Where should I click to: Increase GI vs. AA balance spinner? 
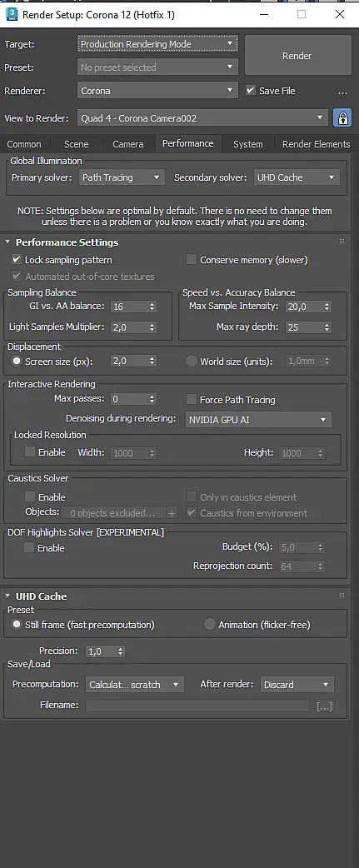(x=152, y=303)
